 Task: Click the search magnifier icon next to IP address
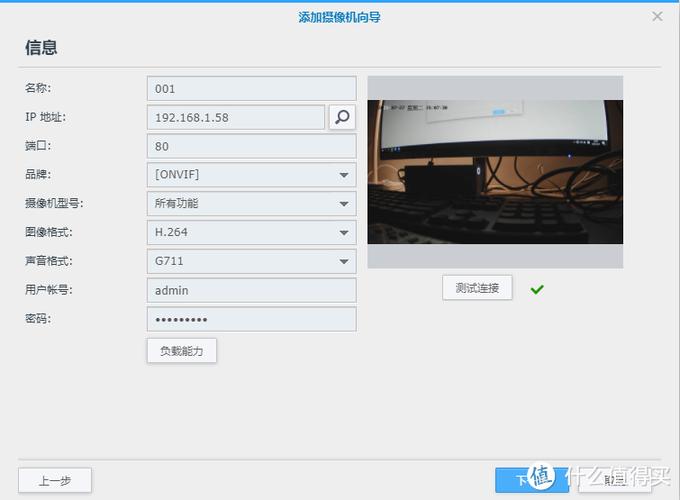342,117
